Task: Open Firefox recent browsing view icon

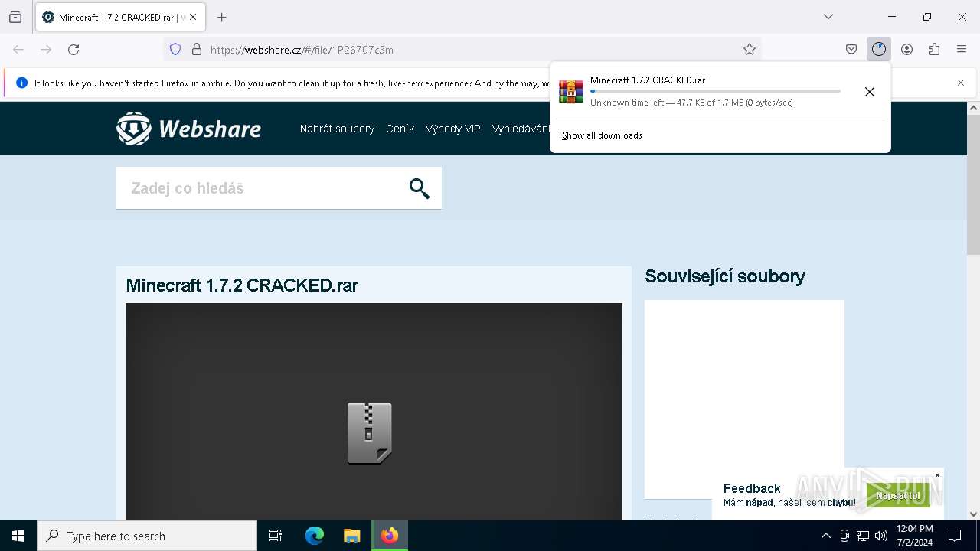Action: [x=15, y=17]
